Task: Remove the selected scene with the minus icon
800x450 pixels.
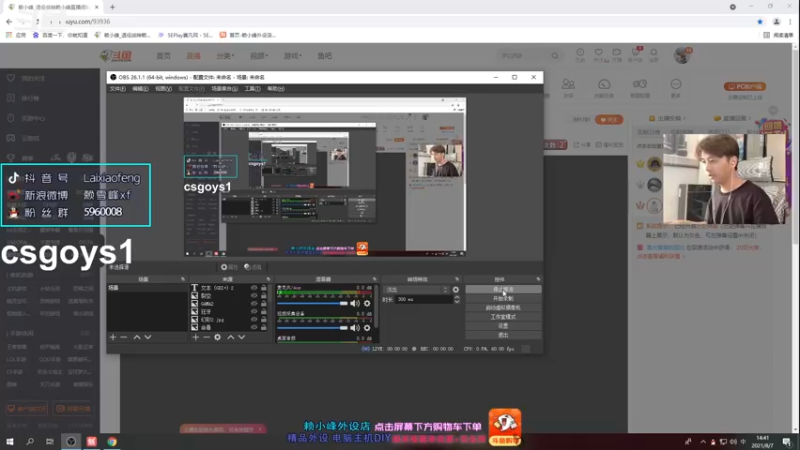Action: click(123, 337)
